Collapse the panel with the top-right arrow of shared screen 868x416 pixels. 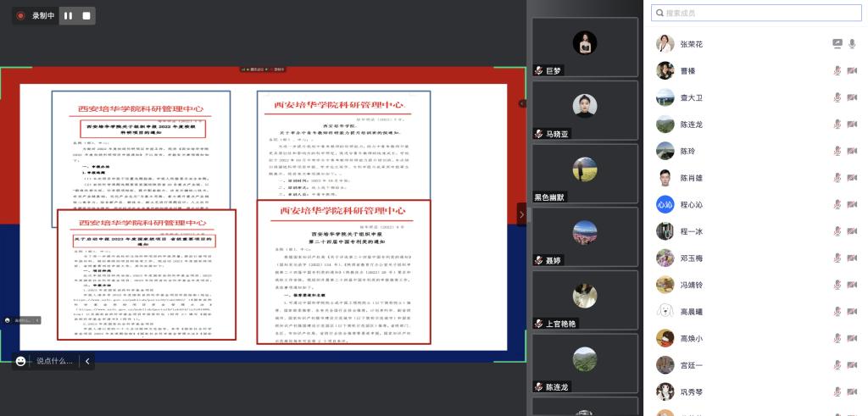[x=522, y=103]
